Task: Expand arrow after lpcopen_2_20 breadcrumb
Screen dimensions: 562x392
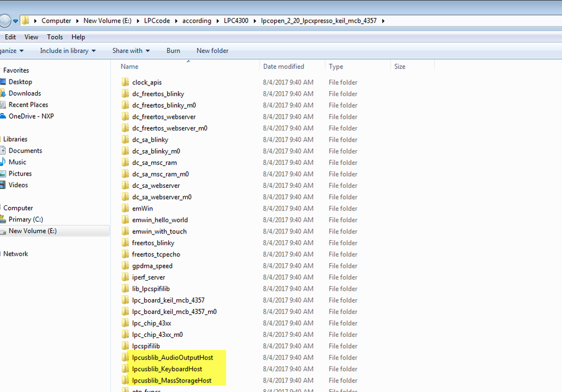Action: [x=383, y=21]
